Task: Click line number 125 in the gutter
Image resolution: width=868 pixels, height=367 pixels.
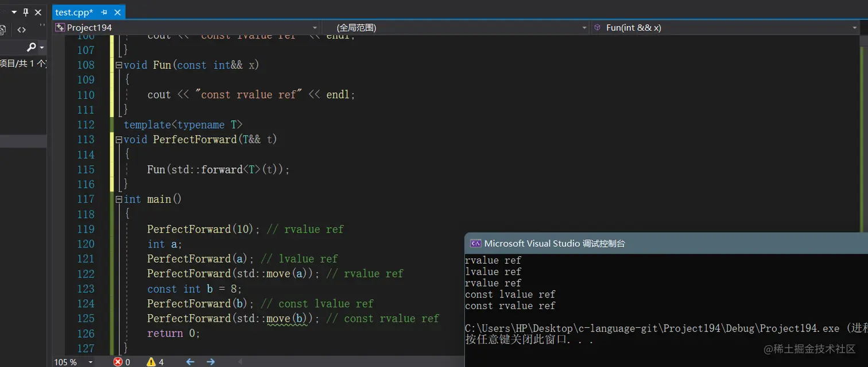Action: [x=86, y=318]
